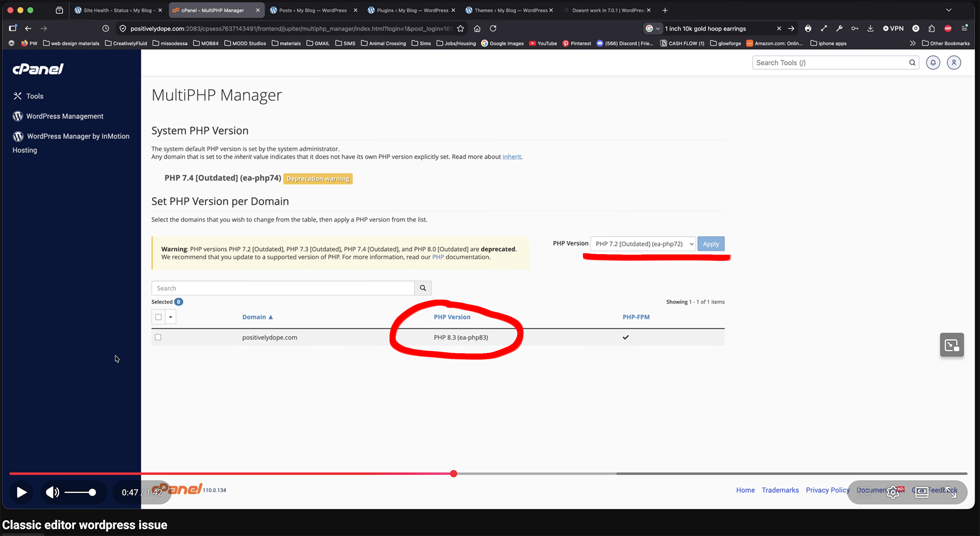This screenshot has height=536, width=980.
Task: Click the Deprecation warning badge
Action: point(318,179)
